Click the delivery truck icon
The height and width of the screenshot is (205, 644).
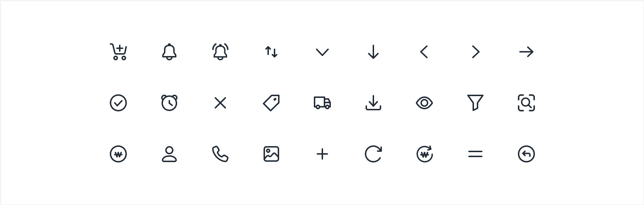coord(322,103)
